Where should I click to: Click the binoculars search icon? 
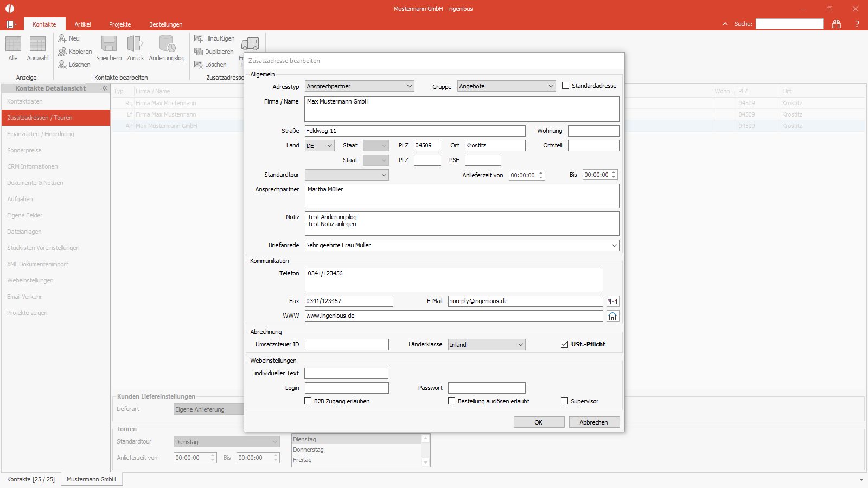(x=837, y=24)
